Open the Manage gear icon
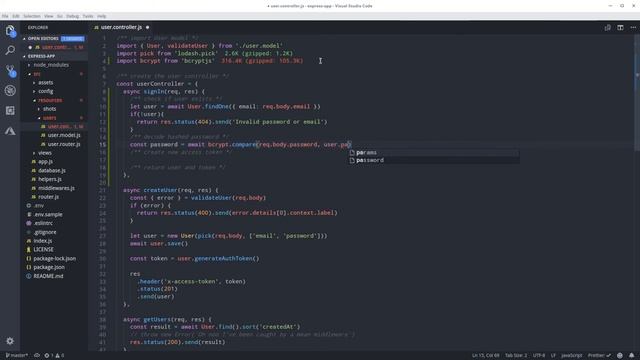This screenshot has width=640, height=360. click(10, 341)
